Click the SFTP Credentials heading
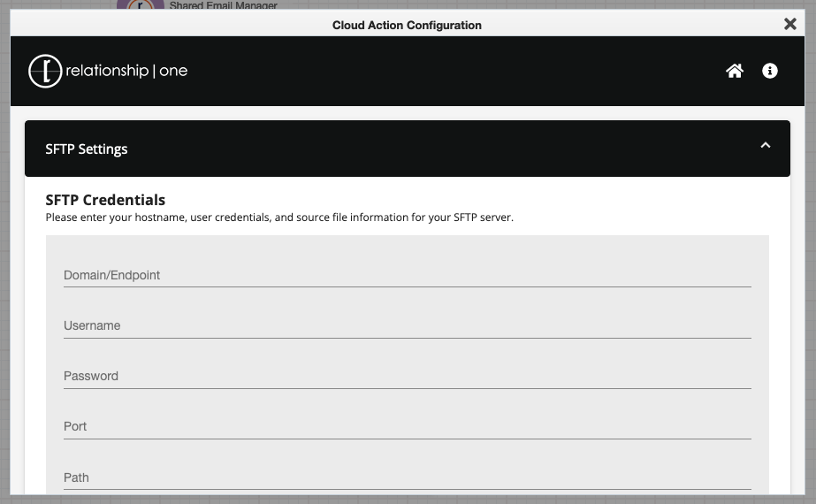The width and height of the screenshot is (816, 504). 105,200
